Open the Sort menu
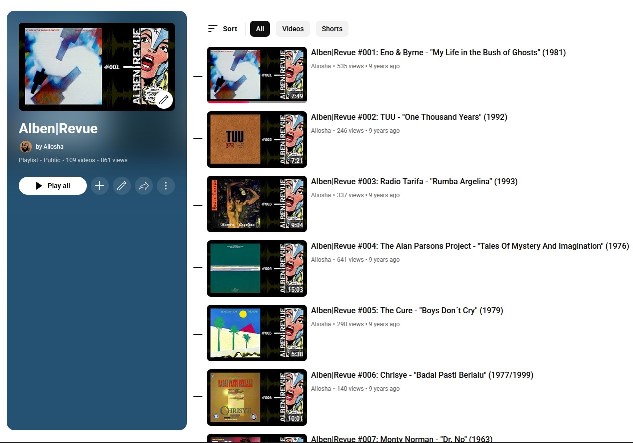633x443 pixels. click(222, 29)
